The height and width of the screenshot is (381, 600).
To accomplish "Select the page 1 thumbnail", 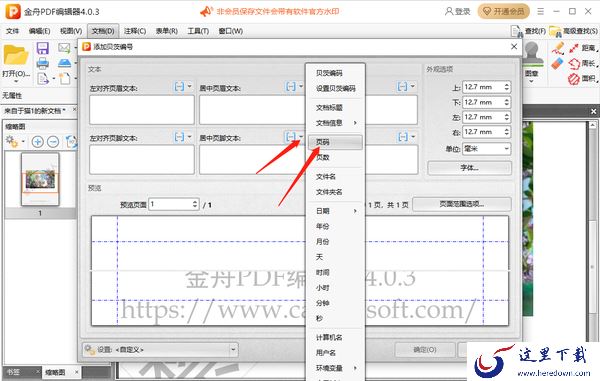I will 40,179.
